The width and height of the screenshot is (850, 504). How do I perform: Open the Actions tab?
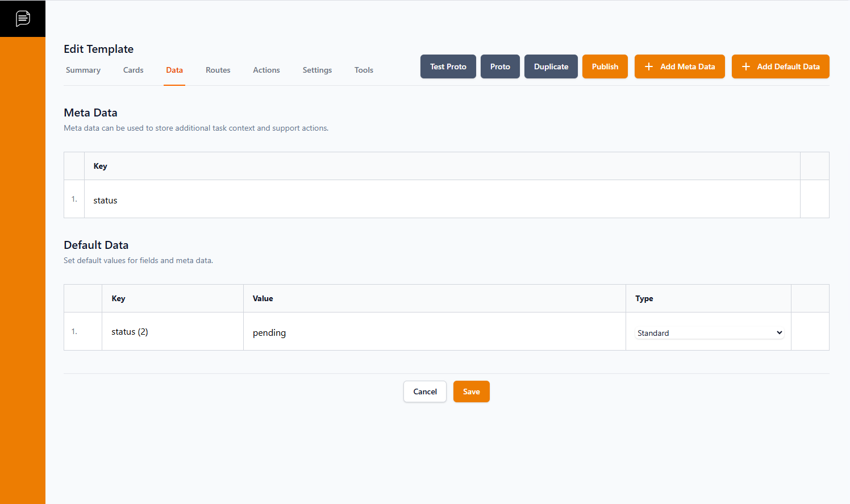coord(266,70)
